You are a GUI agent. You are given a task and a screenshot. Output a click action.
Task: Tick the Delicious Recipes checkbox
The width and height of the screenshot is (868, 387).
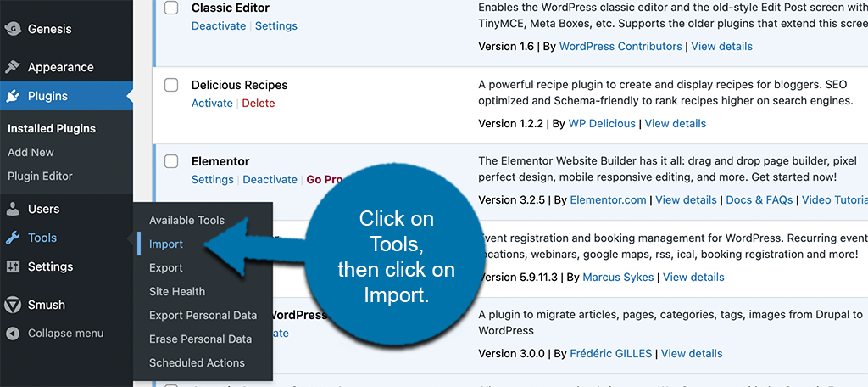[171, 85]
